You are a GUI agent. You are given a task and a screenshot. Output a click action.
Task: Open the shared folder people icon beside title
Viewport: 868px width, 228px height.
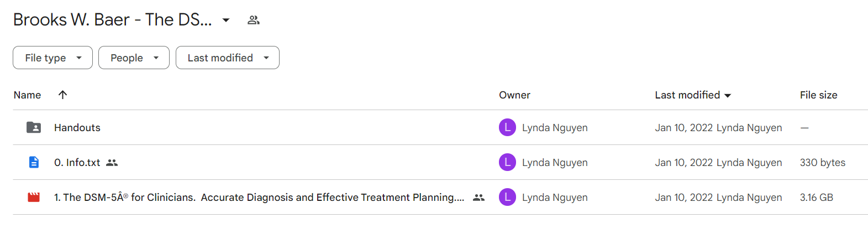click(x=254, y=20)
